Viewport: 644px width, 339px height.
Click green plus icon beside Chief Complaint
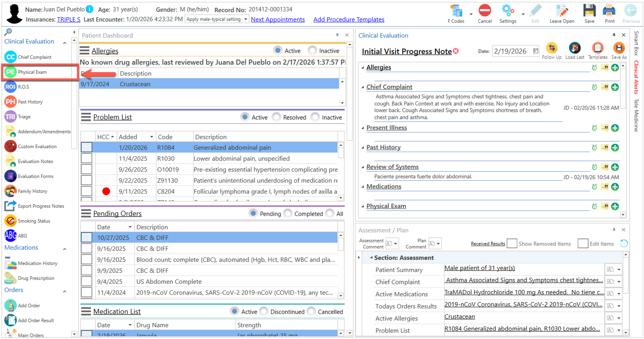[615, 87]
